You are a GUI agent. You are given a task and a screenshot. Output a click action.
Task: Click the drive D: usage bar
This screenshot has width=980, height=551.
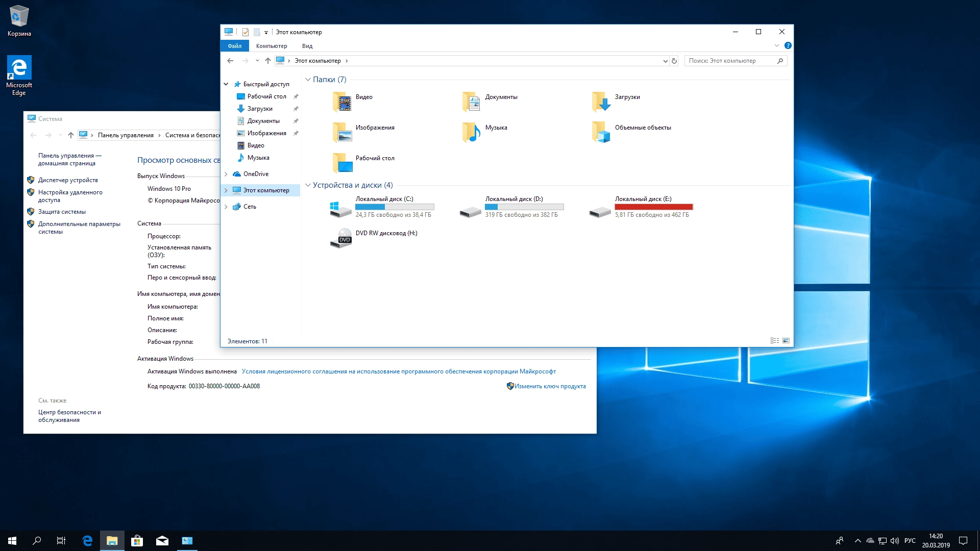[524, 207]
